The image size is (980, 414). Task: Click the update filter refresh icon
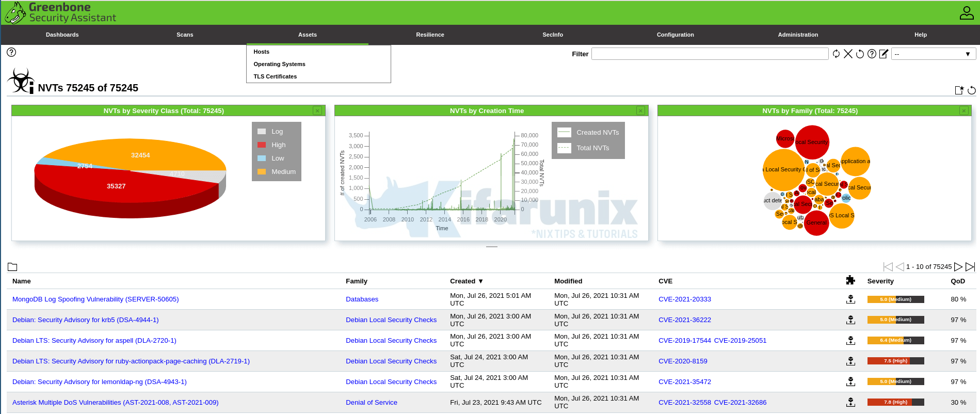[836, 54]
